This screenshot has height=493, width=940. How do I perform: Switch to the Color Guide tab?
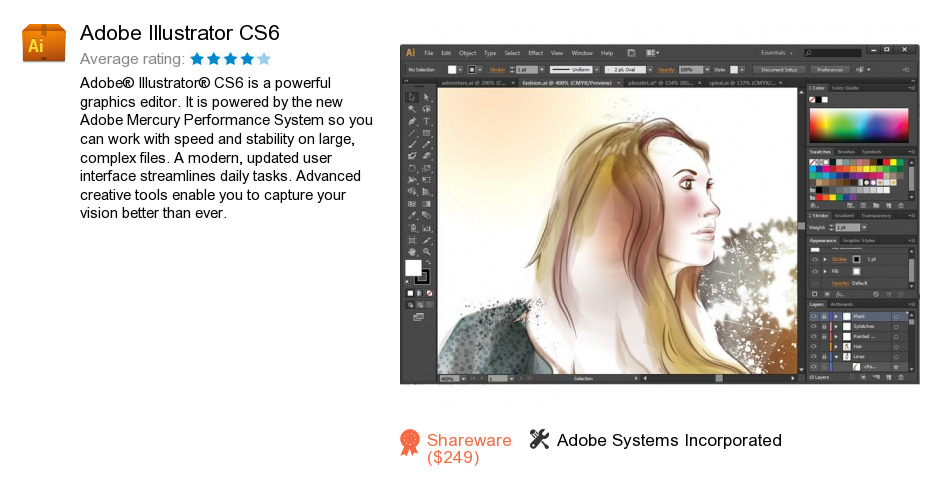tap(845, 88)
